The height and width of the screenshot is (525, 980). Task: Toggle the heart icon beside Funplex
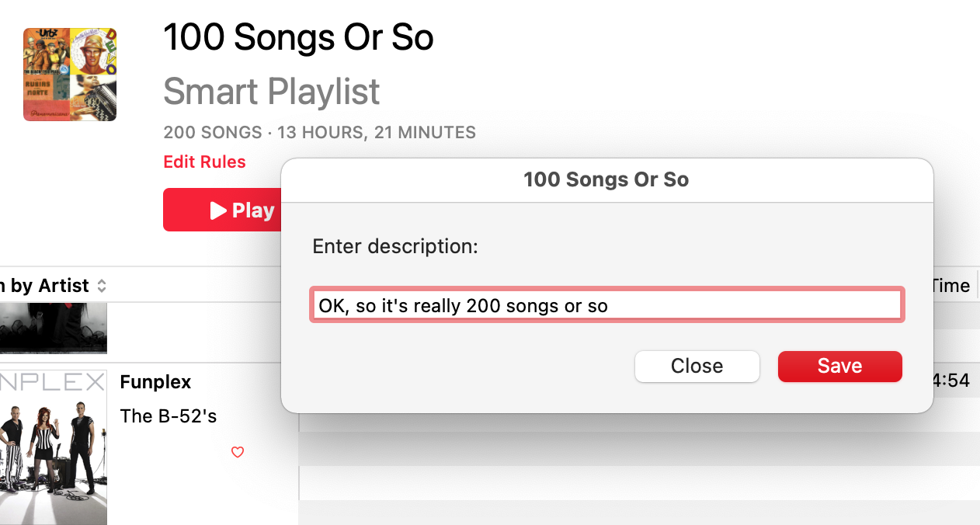(238, 452)
